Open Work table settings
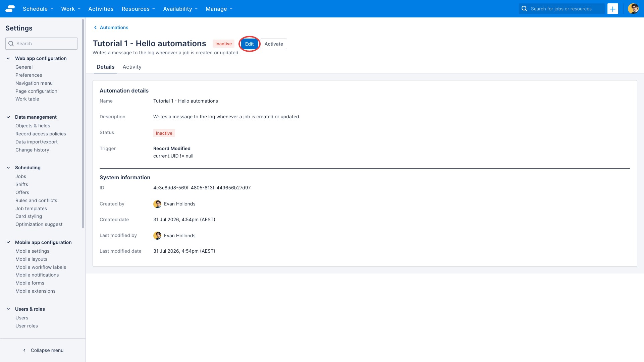The height and width of the screenshot is (362, 644). (27, 99)
